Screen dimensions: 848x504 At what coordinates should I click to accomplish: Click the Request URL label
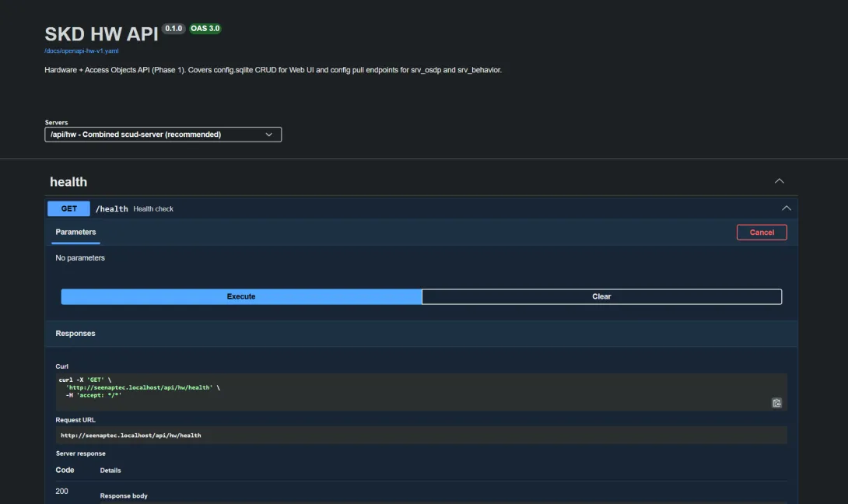[x=75, y=420]
